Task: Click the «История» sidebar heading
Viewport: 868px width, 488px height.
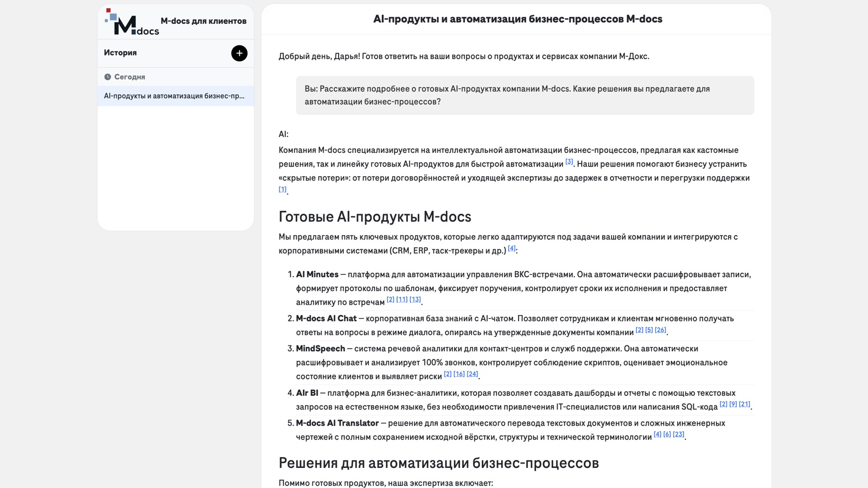Action: click(120, 53)
